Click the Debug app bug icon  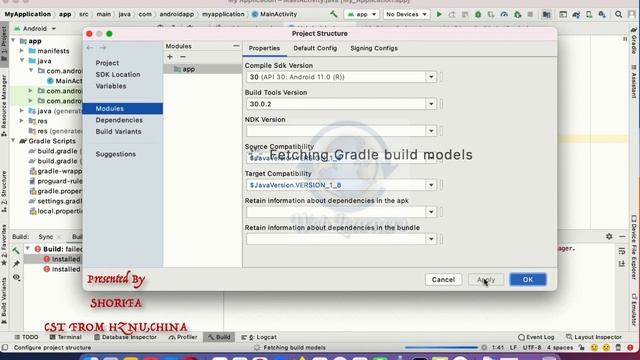pyautogui.click(x=478, y=14)
